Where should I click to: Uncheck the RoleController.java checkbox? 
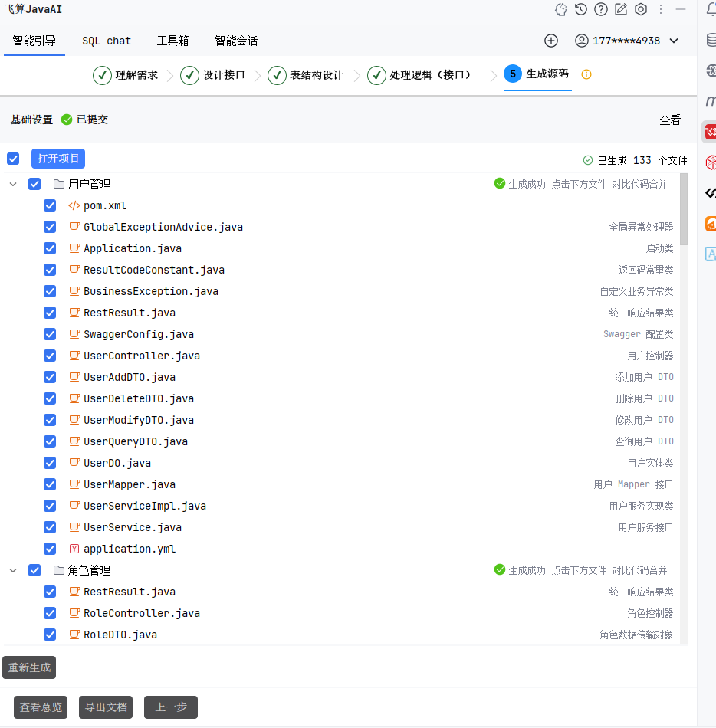click(x=50, y=613)
